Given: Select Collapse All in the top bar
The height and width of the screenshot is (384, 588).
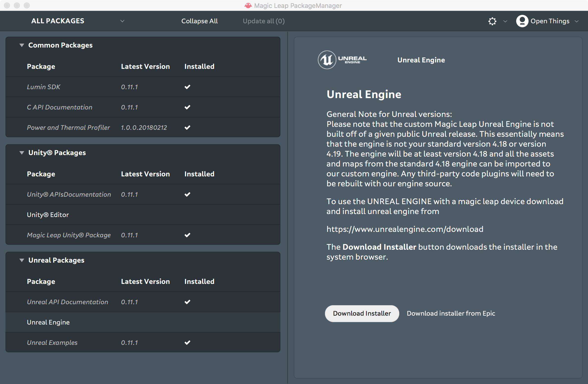Looking at the screenshot, I should [x=199, y=21].
